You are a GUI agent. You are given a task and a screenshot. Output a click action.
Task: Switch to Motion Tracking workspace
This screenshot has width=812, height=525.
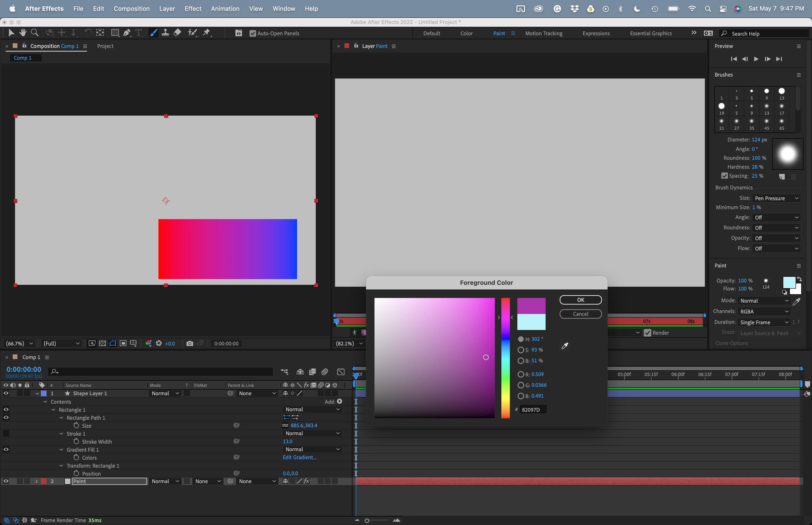543,33
